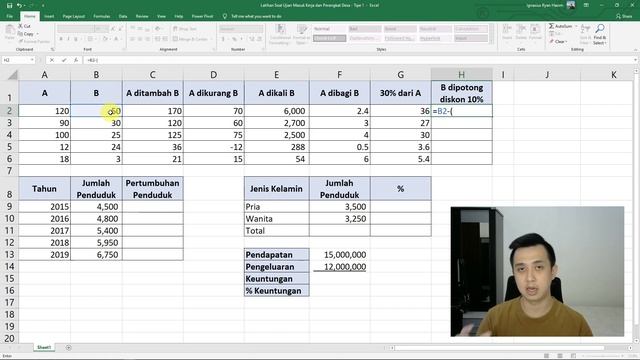Open Find & Select magnifier

[600, 28]
